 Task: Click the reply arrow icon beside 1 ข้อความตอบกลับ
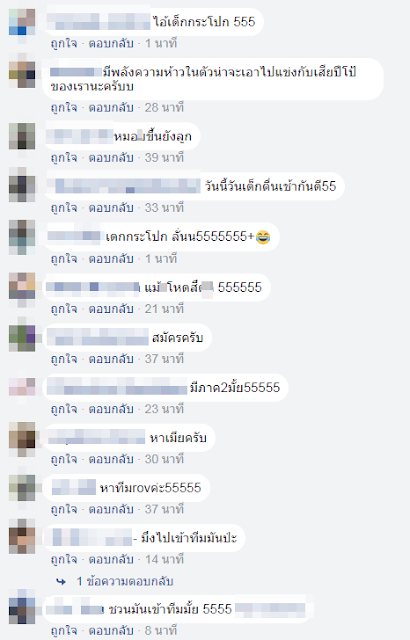pos(61,582)
